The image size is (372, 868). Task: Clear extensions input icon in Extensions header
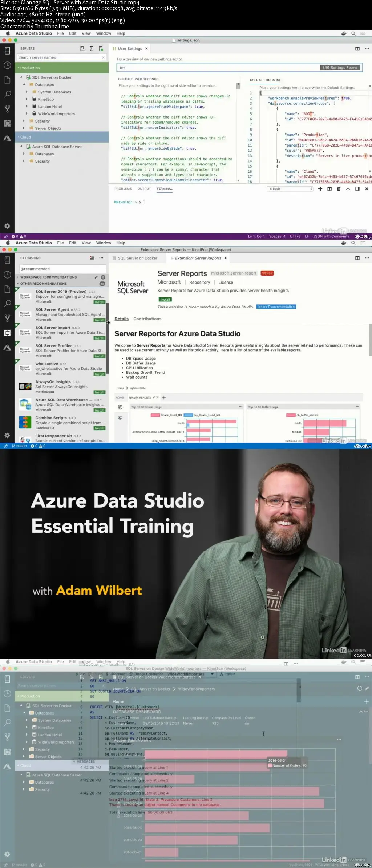pyautogui.click(x=92, y=258)
